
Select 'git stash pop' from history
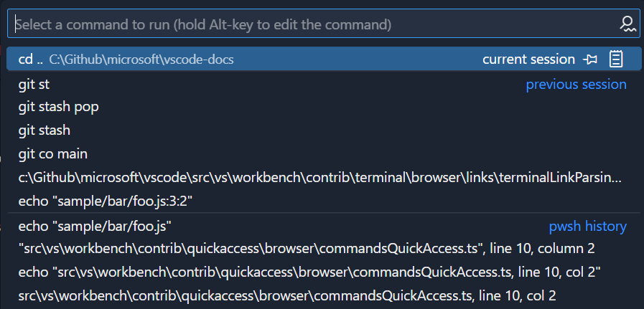point(58,108)
